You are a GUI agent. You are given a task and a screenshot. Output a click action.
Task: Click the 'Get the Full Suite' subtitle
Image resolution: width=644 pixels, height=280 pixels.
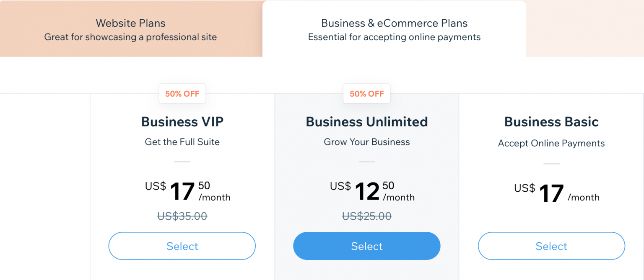(182, 142)
